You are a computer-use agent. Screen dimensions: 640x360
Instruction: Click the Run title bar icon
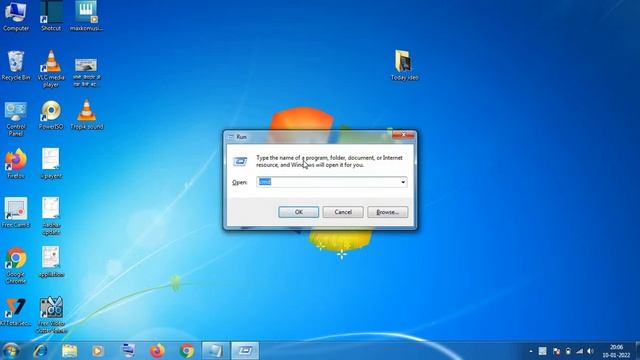pos(231,137)
